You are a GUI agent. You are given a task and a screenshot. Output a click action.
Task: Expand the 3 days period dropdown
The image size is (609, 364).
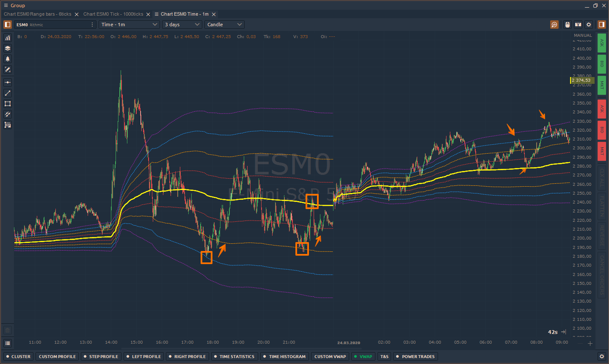(182, 25)
